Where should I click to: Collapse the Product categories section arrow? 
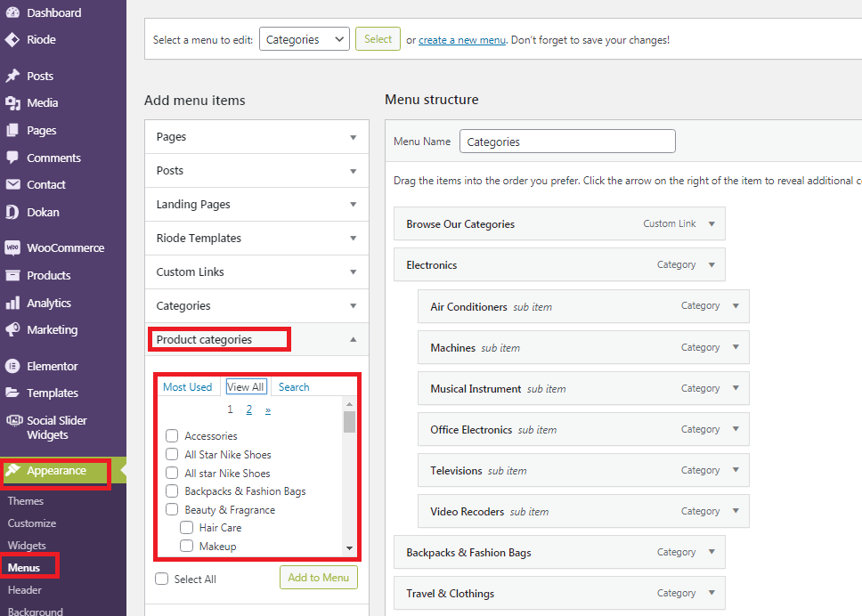tap(353, 339)
